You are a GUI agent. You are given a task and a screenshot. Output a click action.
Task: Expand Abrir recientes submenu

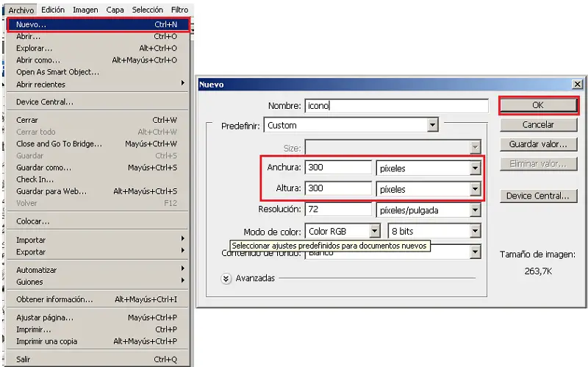(x=98, y=84)
